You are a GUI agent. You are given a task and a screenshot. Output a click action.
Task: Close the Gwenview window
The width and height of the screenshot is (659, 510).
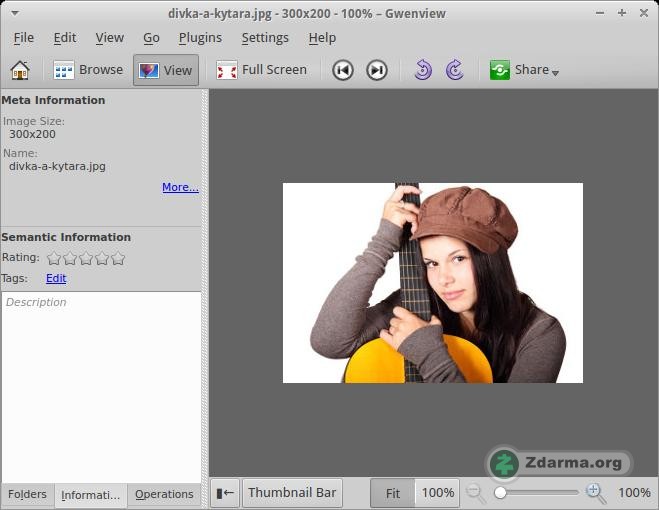pos(643,13)
